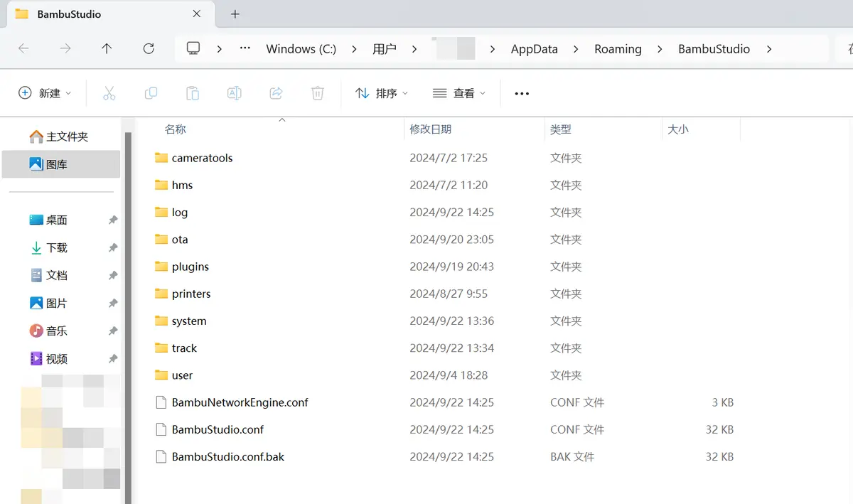Viewport: 853px width, 504px height.
Task: Expand chevron after Roaming breadcrumb
Action: pyautogui.click(x=660, y=49)
